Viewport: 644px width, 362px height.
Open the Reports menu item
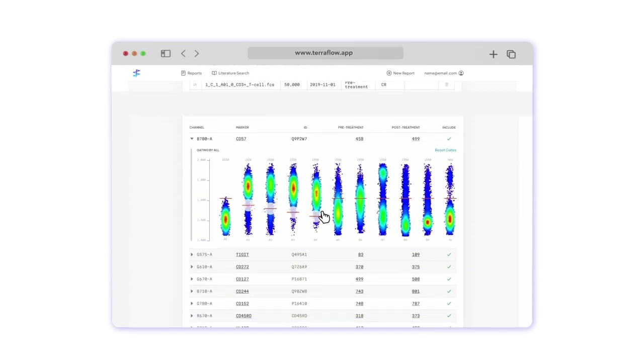click(x=191, y=73)
